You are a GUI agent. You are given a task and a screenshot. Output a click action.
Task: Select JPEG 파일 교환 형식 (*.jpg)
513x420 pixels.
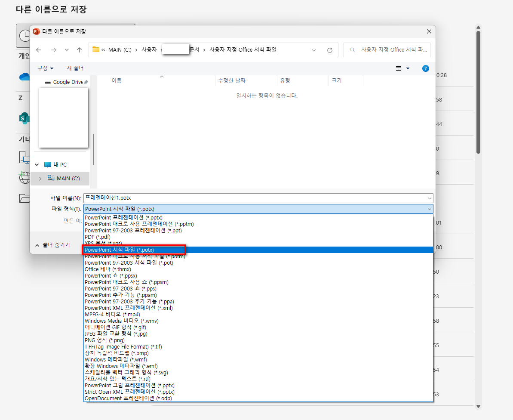(x=258, y=334)
